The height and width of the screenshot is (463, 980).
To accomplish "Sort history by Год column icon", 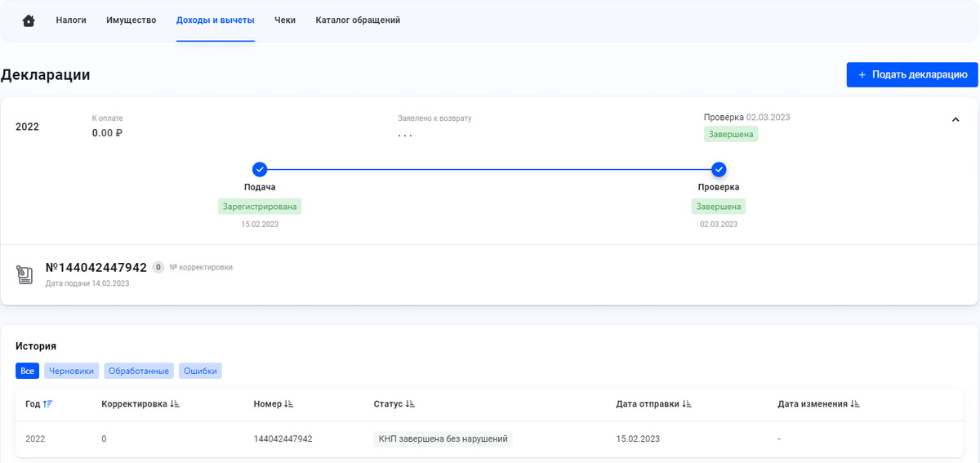I will (x=48, y=404).
